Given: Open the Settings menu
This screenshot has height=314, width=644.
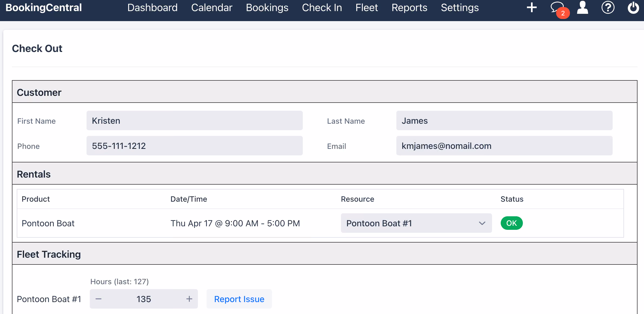Looking at the screenshot, I should tap(460, 8).
